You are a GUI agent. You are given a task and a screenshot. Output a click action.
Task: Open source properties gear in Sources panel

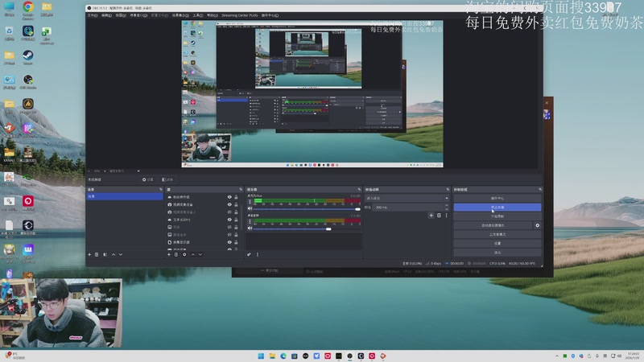[x=184, y=254]
